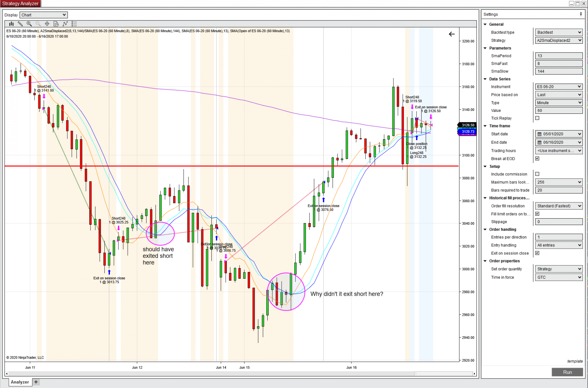
Task: Open the data box document icon
Action: click(56, 24)
